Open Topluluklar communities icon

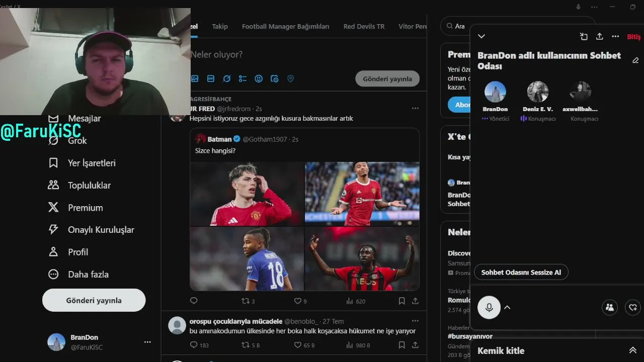tap(53, 185)
